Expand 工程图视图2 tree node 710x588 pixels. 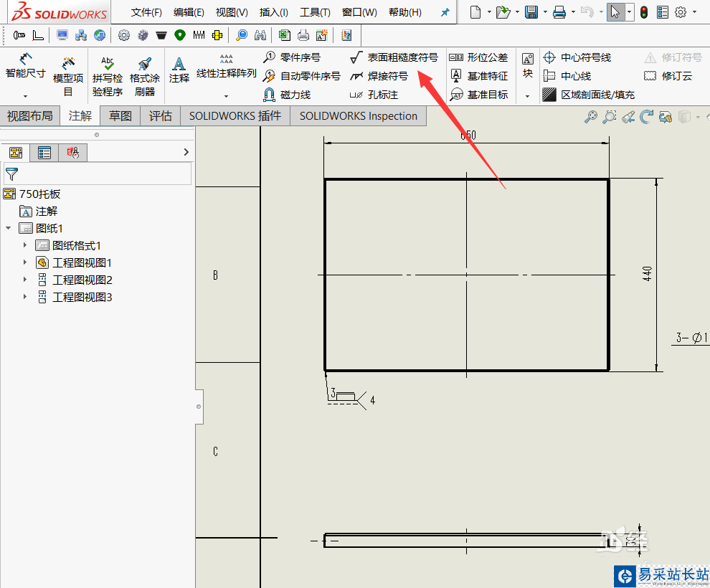(25, 280)
